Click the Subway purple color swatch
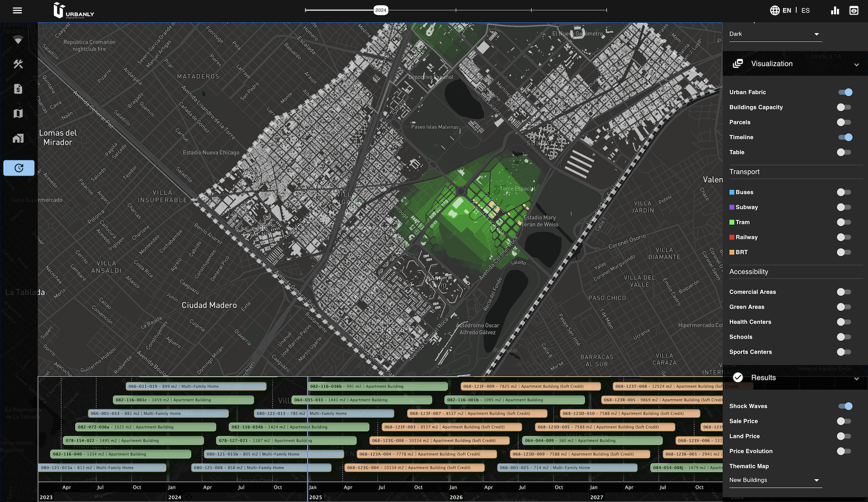The width and height of the screenshot is (868, 502). (732, 207)
